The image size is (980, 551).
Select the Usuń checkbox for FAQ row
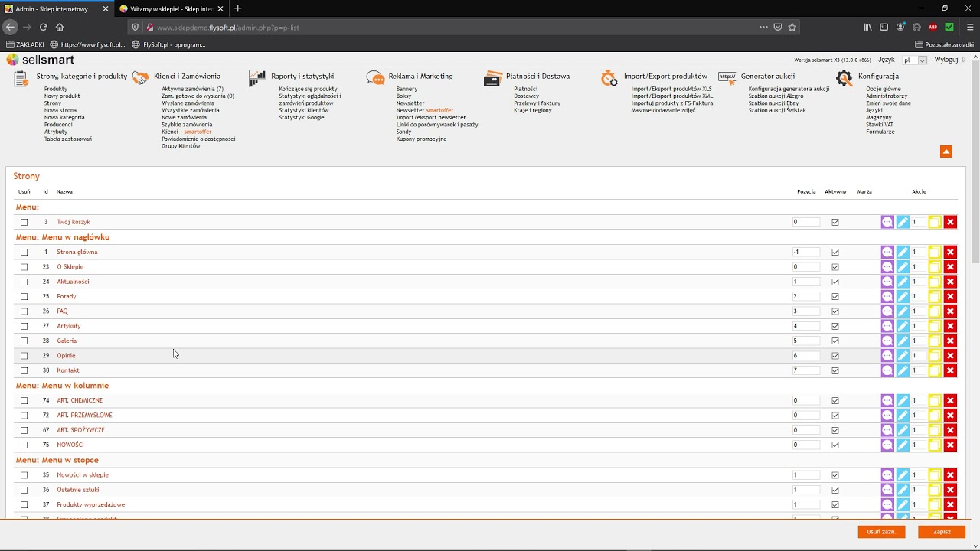(24, 311)
